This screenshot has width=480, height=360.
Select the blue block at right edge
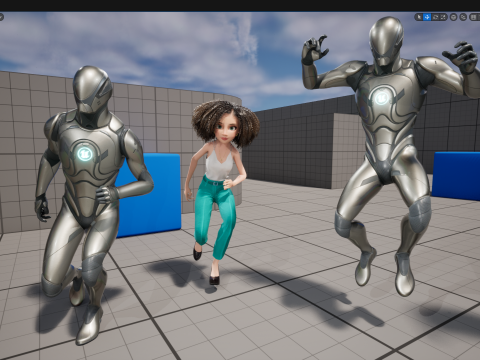pos(456,175)
